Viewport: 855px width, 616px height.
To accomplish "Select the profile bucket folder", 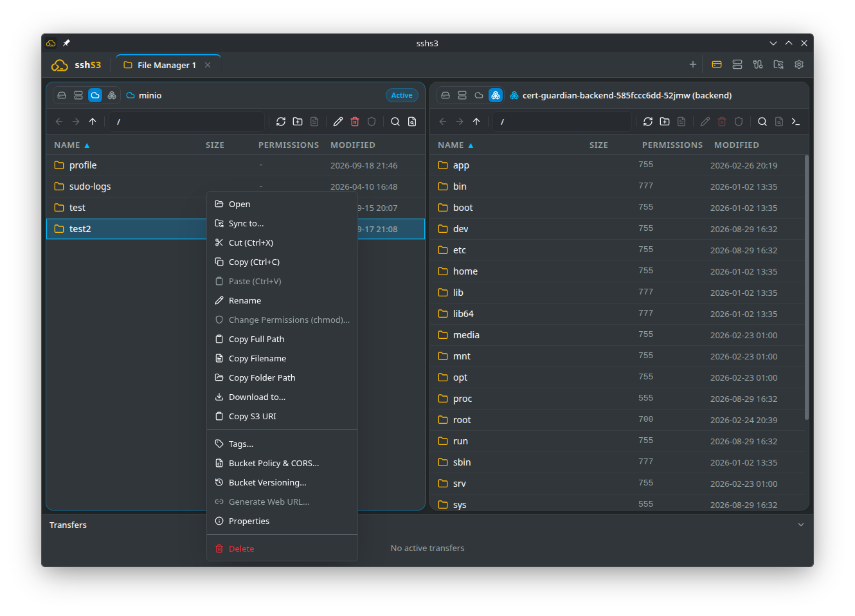I will coord(235,165).
